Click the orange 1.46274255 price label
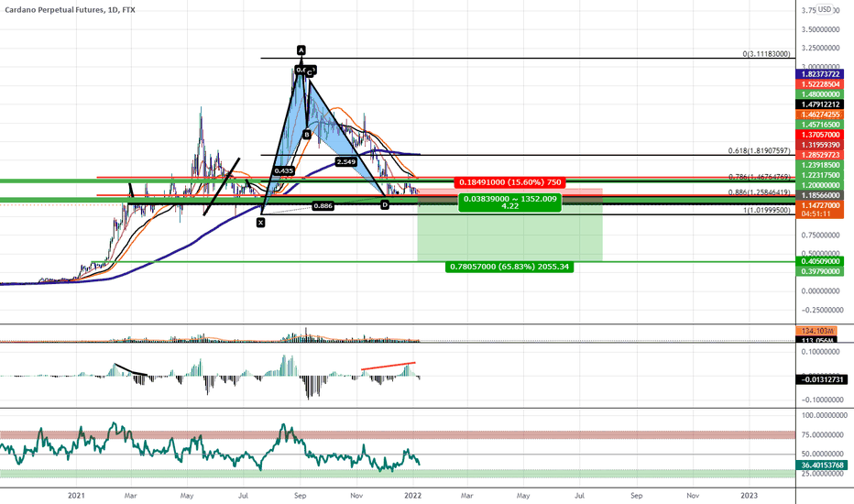Image resolution: width=854 pixels, height=504 pixels. tap(820, 115)
